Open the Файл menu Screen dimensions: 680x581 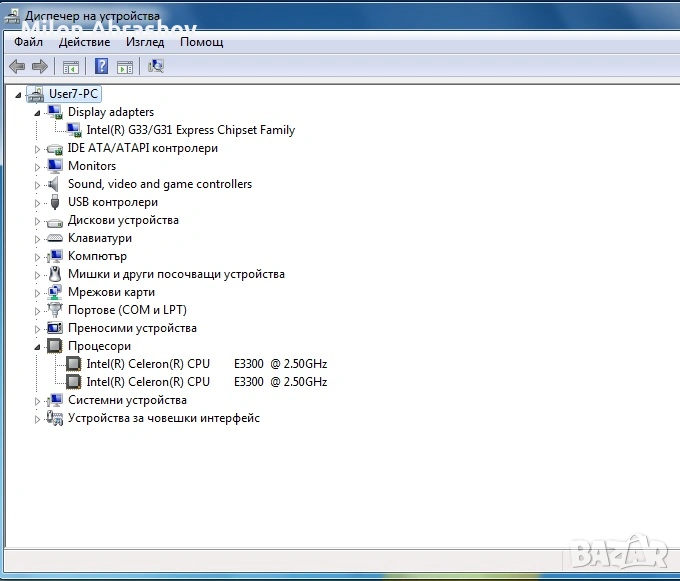tap(29, 42)
